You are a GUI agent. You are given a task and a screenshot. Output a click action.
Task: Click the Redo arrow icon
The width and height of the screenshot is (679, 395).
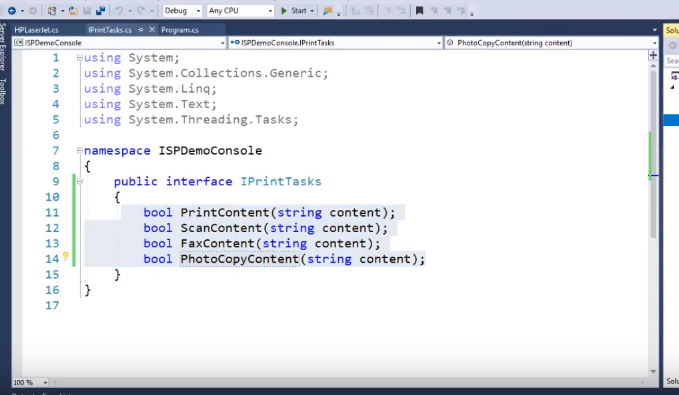141,10
